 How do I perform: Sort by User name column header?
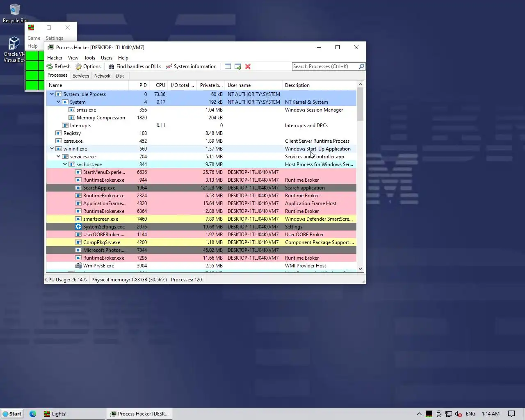coord(254,85)
